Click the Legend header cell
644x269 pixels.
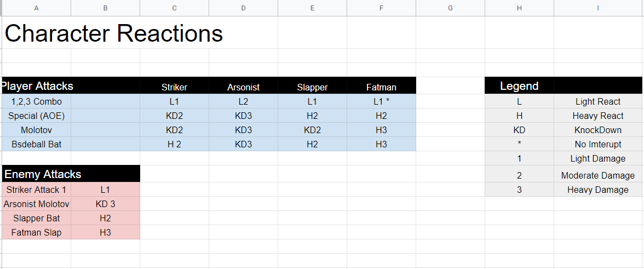[x=519, y=86]
